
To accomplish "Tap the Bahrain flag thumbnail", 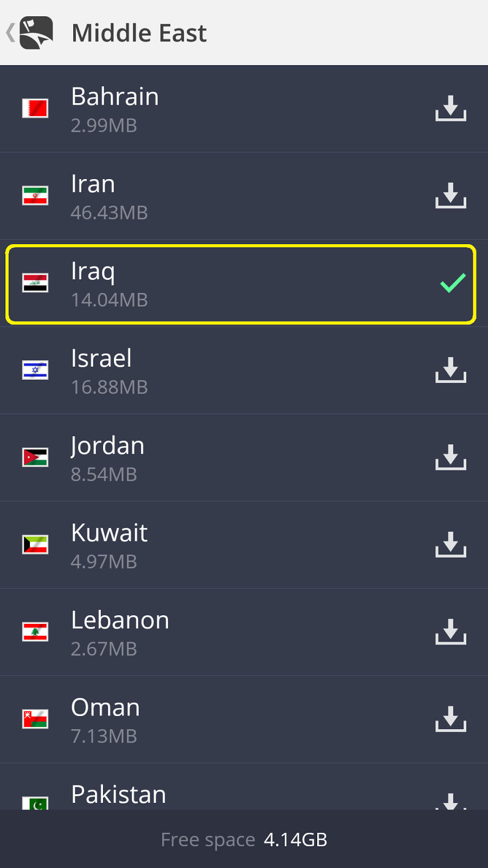I will (35, 108).
